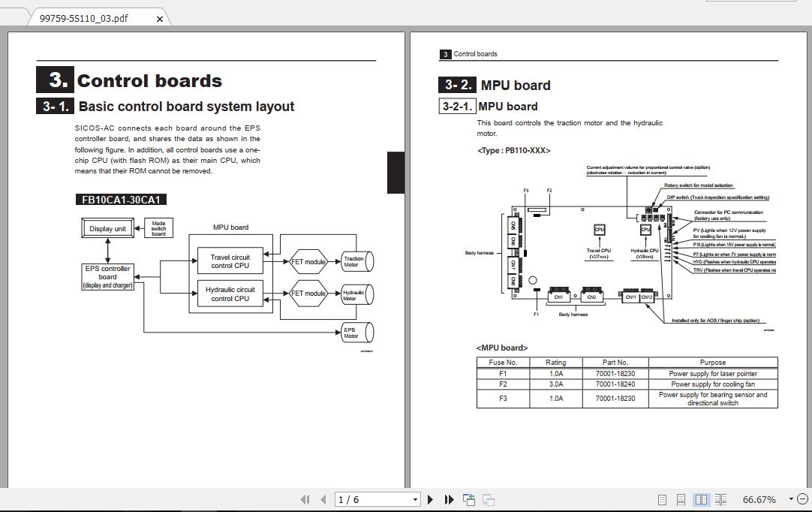The width and height of the screenshot is (812, 512).
Task: Click the go-forward view icon
Action: 489,499
